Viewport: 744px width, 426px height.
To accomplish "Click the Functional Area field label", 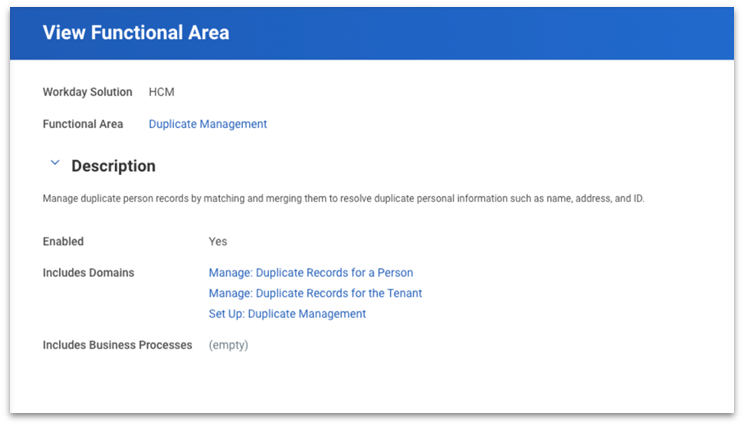I will click(x=83, y=124).
